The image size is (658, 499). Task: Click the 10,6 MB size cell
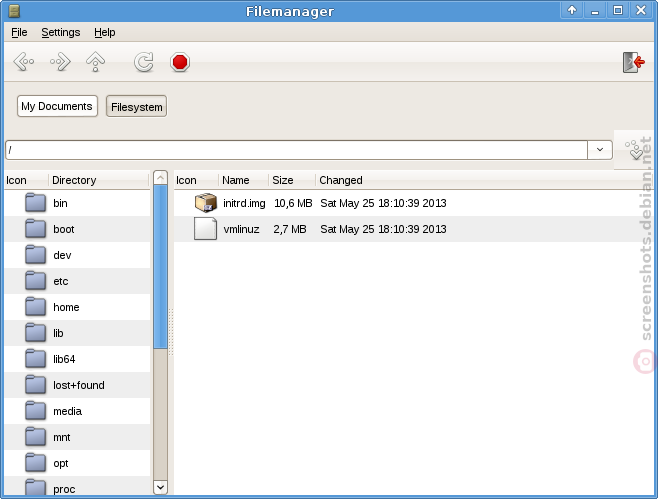click(x=293, y=203)
